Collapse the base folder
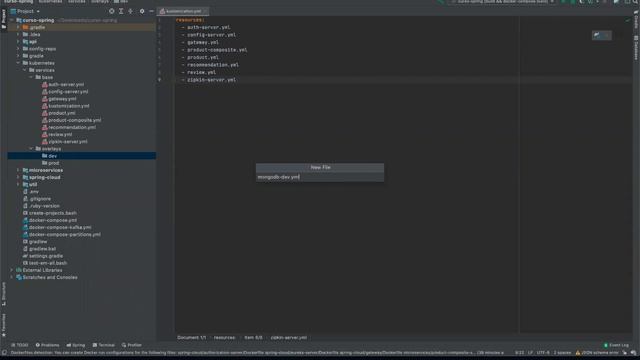Viewport: 640px width, 360px height. [x=31, y=77]
